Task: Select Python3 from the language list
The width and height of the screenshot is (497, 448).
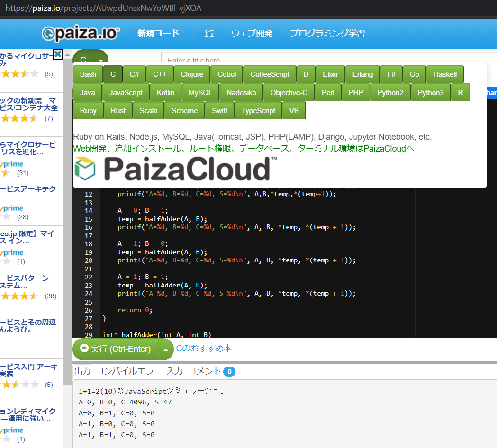Action: [x=430, y=93]
